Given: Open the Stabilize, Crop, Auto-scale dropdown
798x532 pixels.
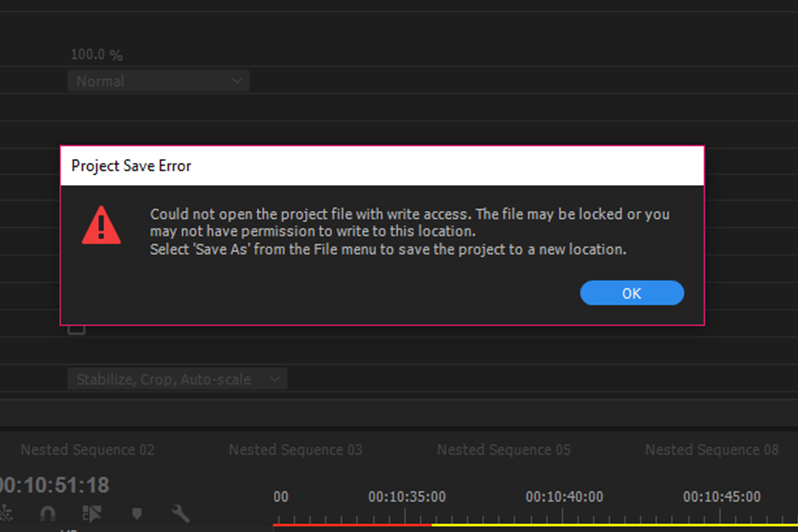Looking at the screenshot, I should coord(177,379).
